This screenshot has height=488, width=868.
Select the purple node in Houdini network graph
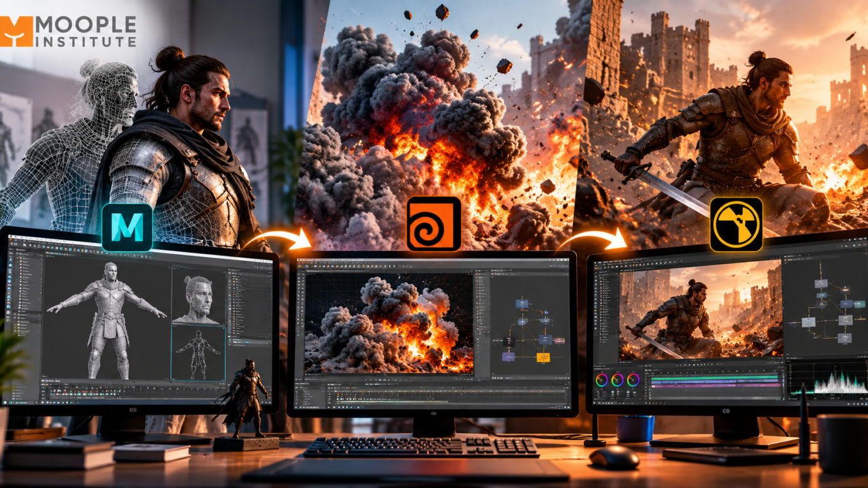point(509,357)
